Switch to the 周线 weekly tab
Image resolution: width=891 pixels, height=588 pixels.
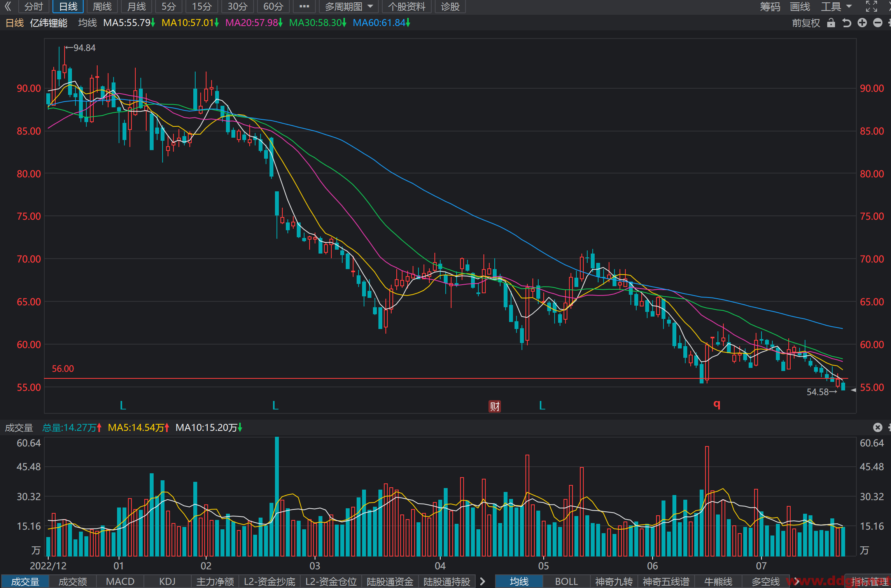click(x=102, y=7)
